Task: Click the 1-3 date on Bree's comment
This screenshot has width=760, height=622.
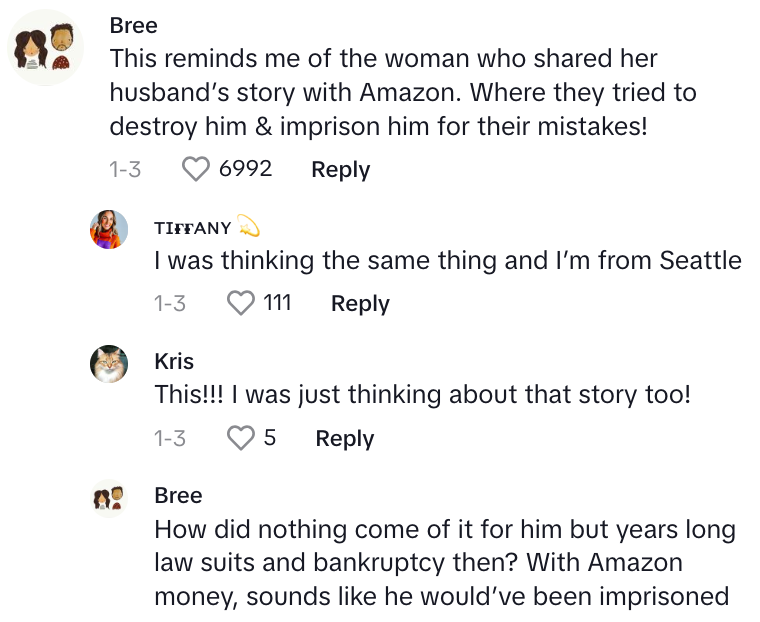Action: click(125, 170)
